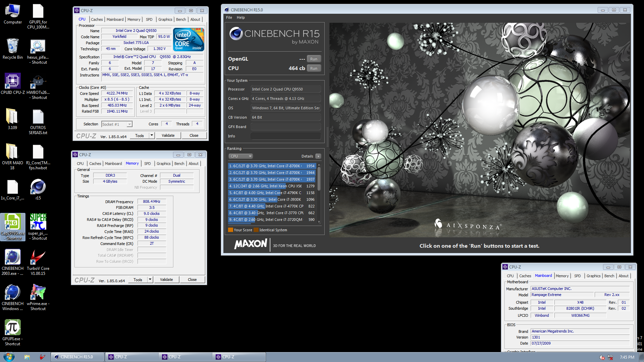Viewport: 644px width, 362px height.
Task: Click Close in CPU-Z CPU window
Action: pyautogui.click(x=194, y=135)
